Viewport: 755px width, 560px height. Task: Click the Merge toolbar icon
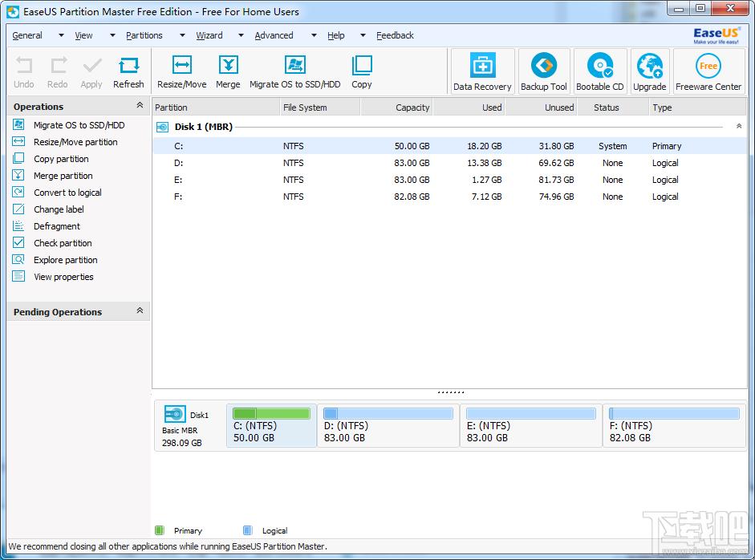(x=228, y=65)
